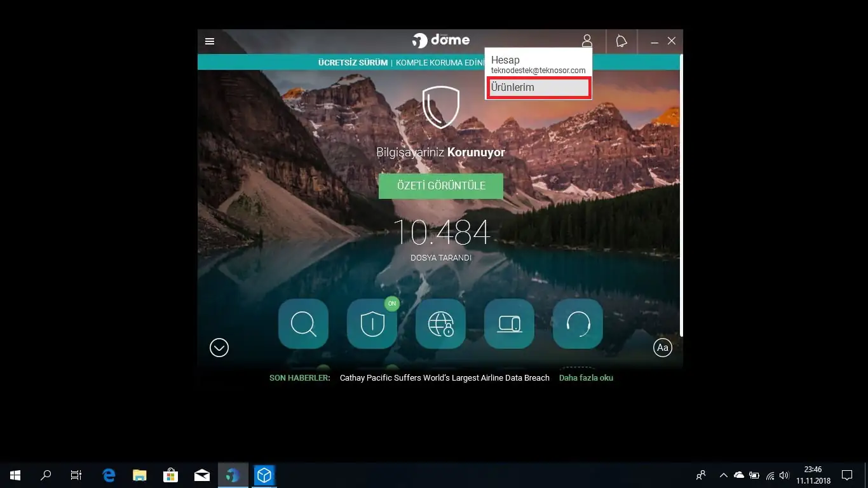Open the Support headset tile
Screen dimensions: 868x488
point(578,323)
